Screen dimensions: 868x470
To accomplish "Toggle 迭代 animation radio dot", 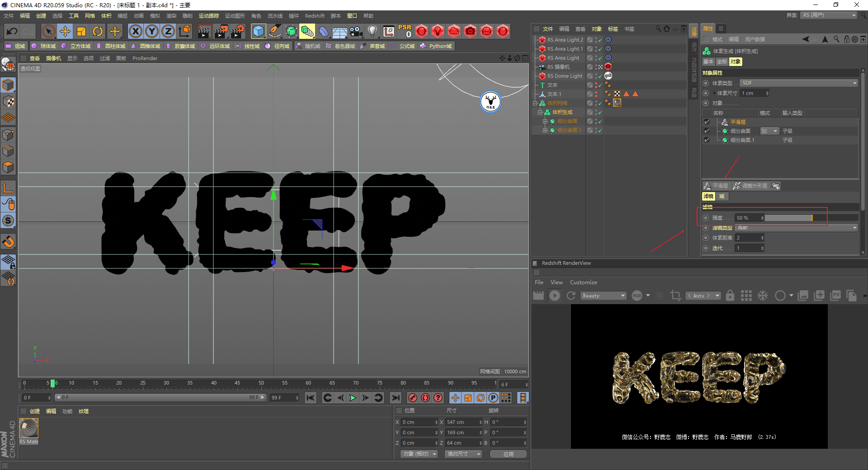I will 706,248.
